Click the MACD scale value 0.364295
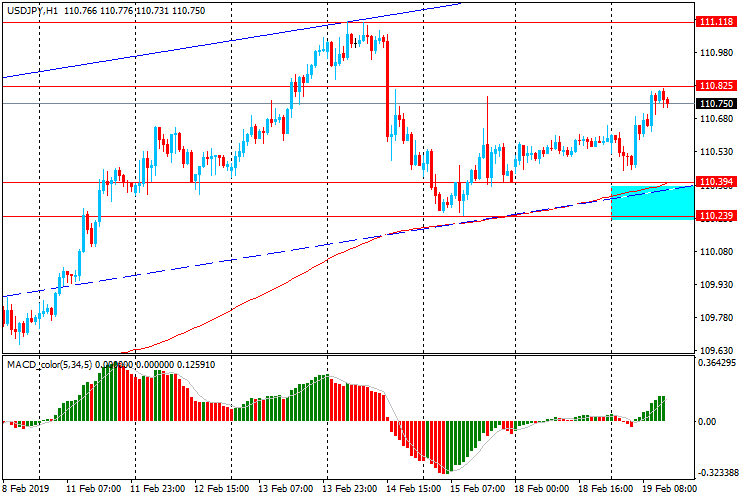 pos(717,363)
